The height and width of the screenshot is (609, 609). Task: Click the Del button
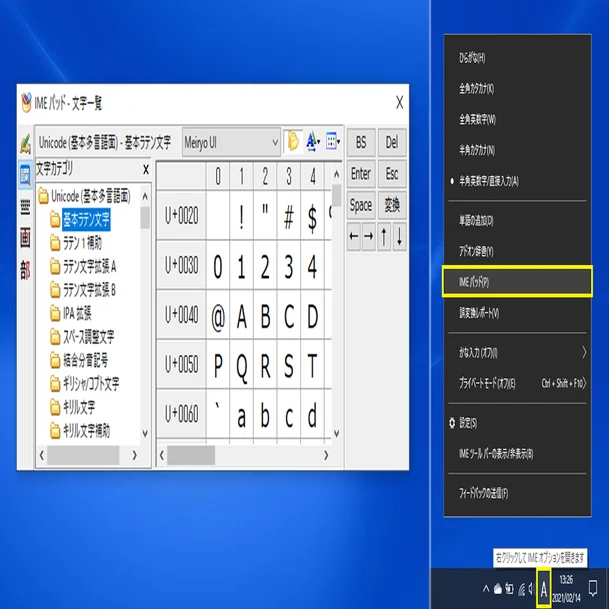[x=392, y=143]
